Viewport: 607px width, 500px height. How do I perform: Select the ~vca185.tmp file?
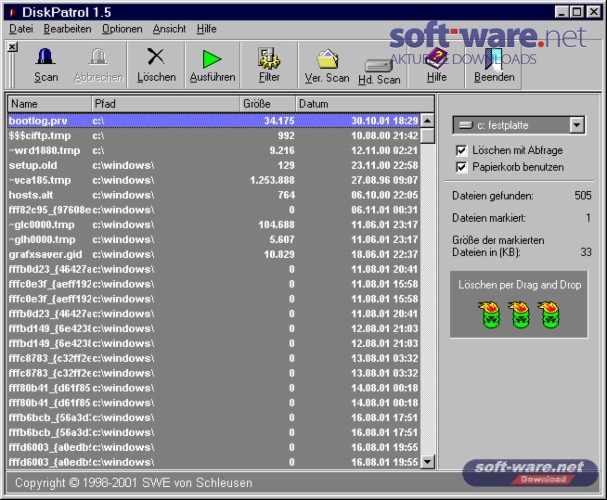click(40, 180)
